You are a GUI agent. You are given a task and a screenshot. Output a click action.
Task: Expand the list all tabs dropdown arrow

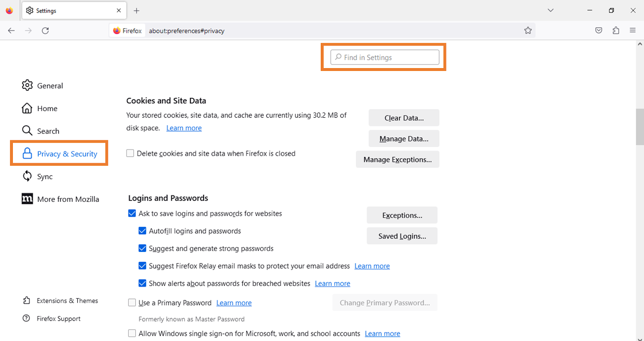pos(550,10)
